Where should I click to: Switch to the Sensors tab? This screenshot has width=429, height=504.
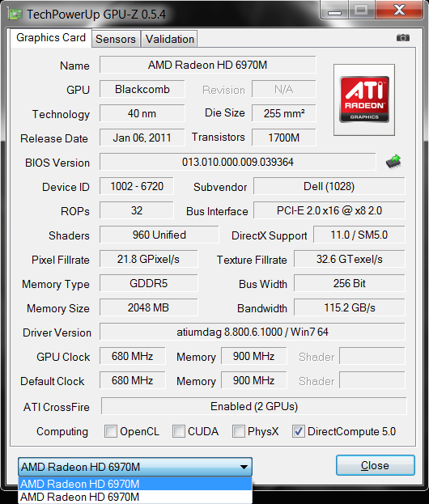pyautogui.click(x=116, y=39)
